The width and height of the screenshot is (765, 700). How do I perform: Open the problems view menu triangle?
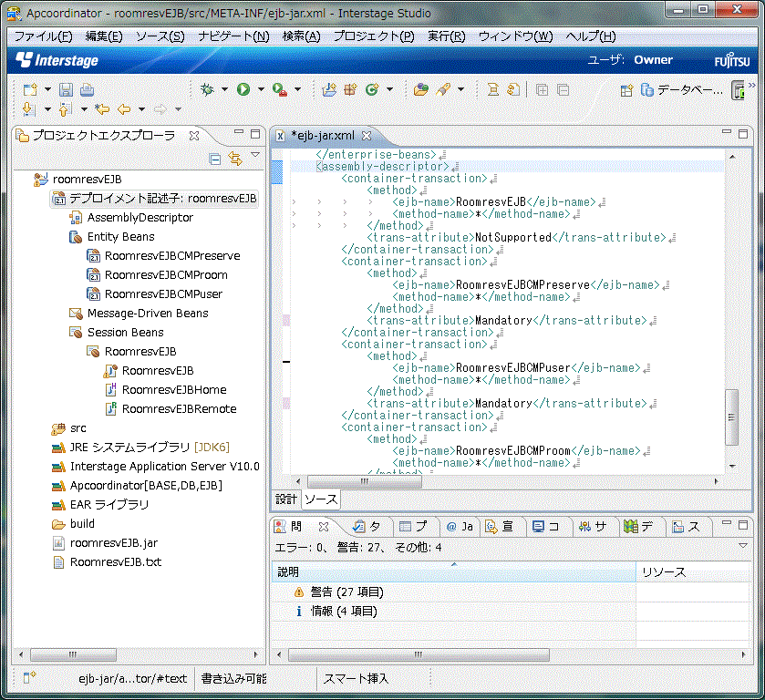coord(743,545)
